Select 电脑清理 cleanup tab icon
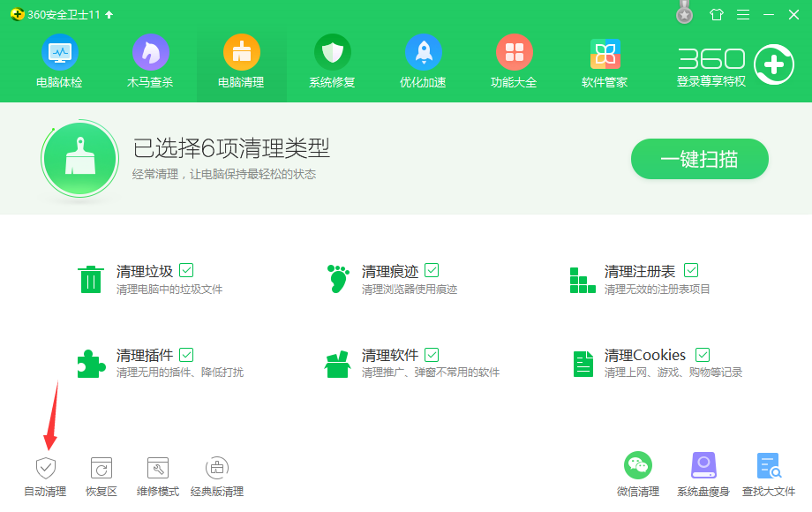The width and height of the screenshot is (812, 512). (241, 52)
